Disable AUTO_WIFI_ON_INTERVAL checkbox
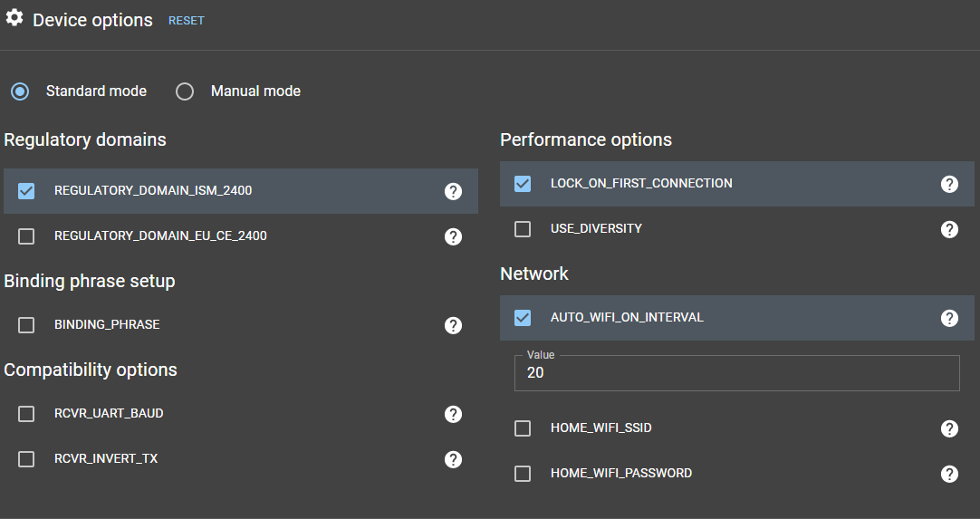This screenshot has width=980, height=519. tap(523, 318)
